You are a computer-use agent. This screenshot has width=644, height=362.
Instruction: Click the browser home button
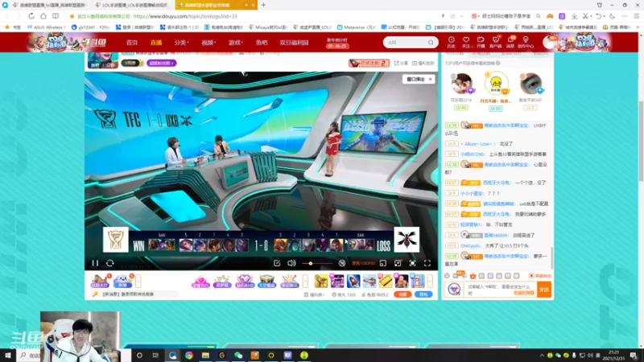click(x=43, y=16)
